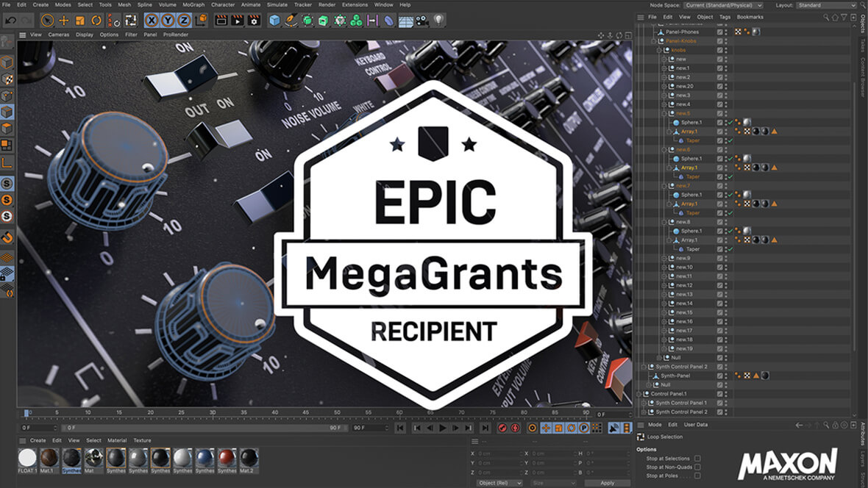The height and width of the screenshot is (488, 868).
Task: Open the MoGraph menu
Action: click(193, 4)
